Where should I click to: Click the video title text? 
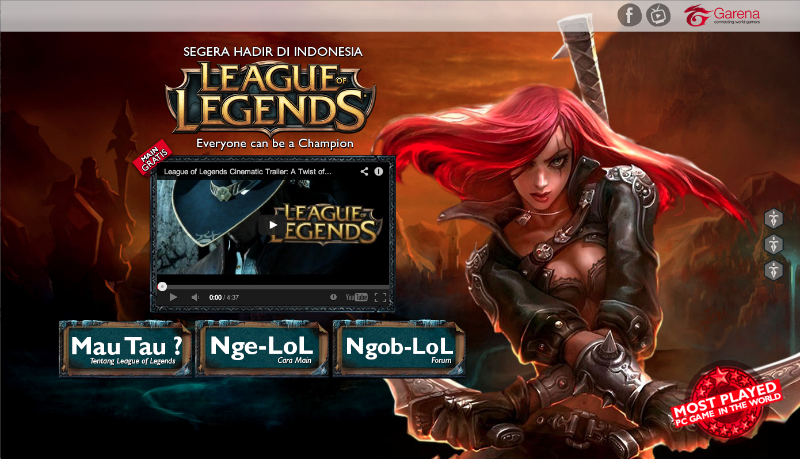click(x=247, y=172)
